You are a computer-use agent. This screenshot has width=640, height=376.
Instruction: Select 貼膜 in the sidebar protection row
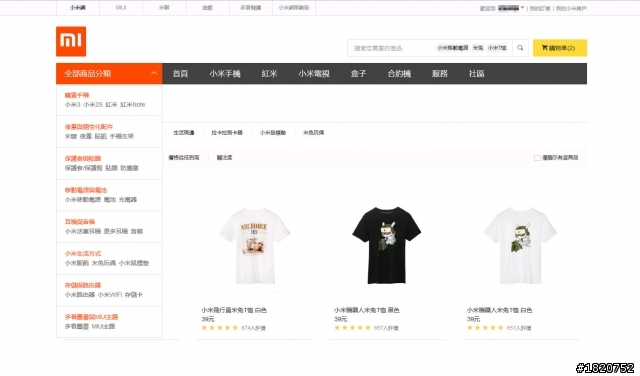[111, 168]
